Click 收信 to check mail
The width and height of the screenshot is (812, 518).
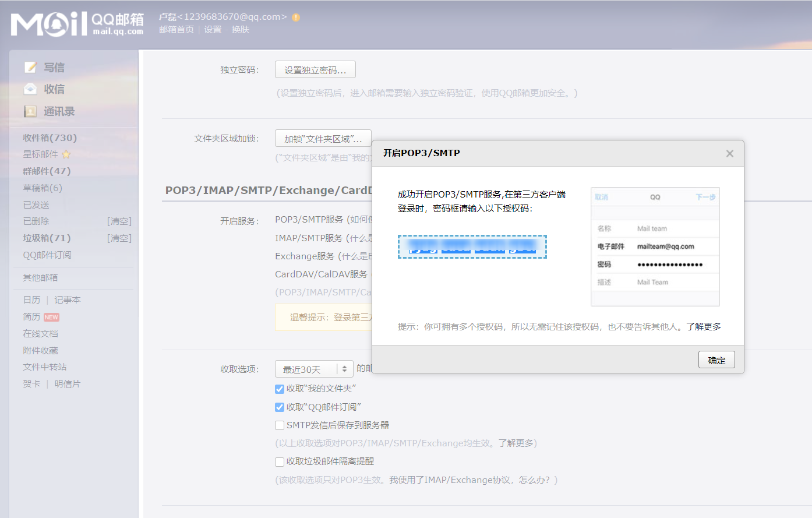(x=54, y=89)
